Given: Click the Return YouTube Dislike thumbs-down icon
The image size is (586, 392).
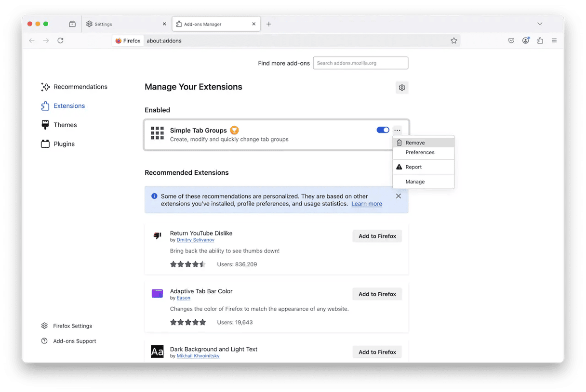Looking at the screenshot, I should [158, 235].
